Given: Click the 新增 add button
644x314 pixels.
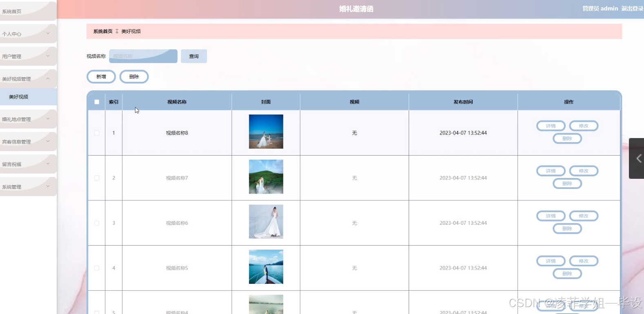Looking at the screenshot, I should click(101, 77).
